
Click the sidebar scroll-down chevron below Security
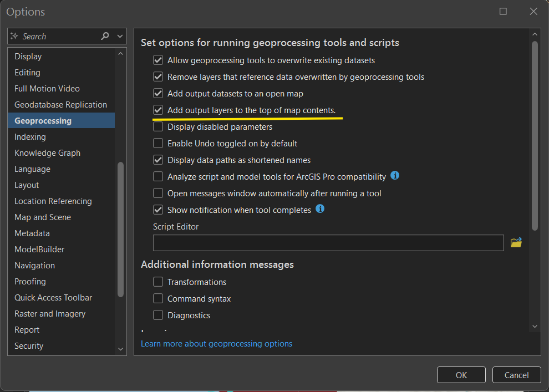(120, 349)
